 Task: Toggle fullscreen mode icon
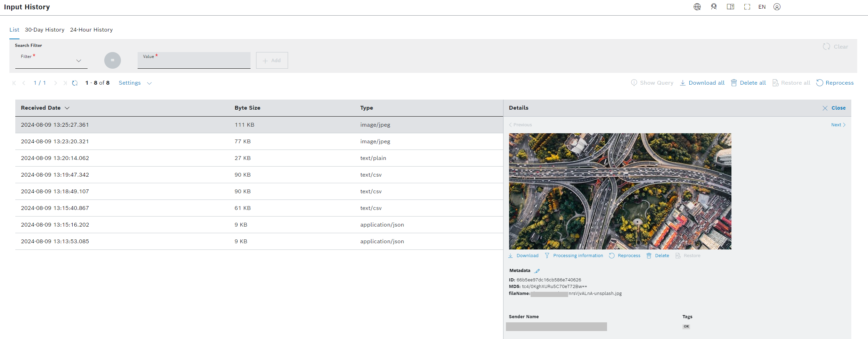[747, 7]
